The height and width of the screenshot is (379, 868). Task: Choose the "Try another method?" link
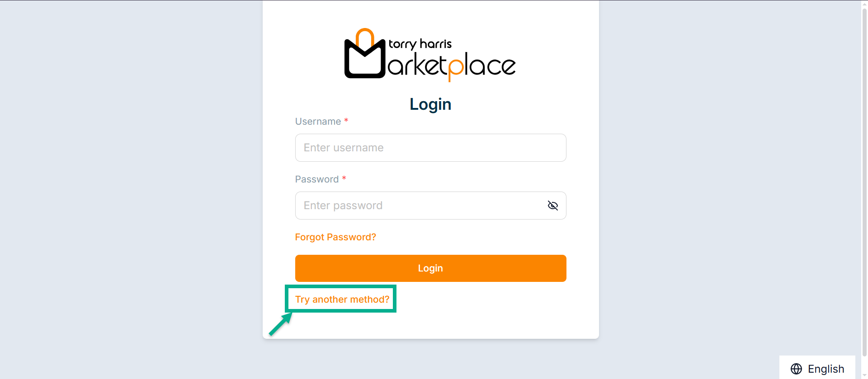[x=342, y=299]
